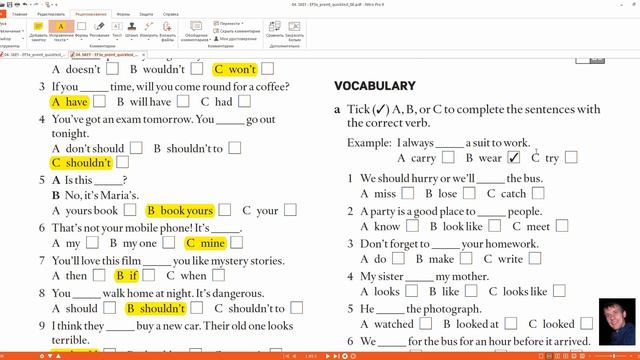This screenshot has width=640, height=360.
Task: Tick the box next to 'B book yours'
Action: click(x=224, y=210)
